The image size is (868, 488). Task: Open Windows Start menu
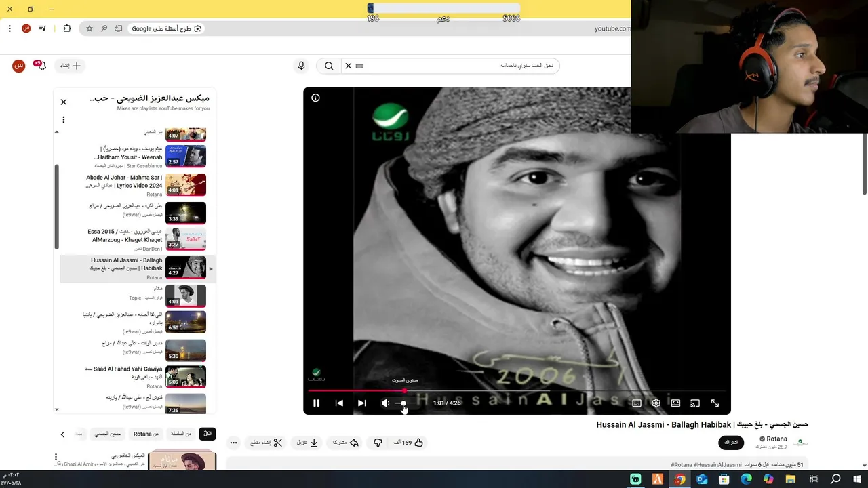point(859,479)
